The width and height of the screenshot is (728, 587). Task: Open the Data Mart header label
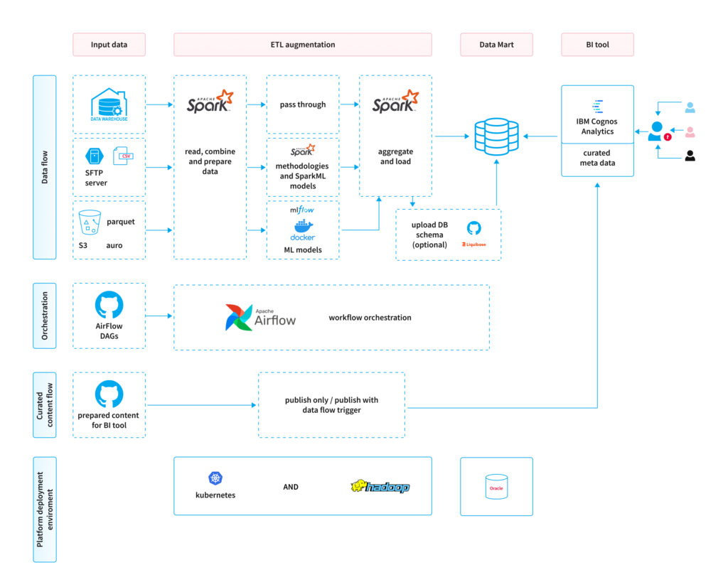click(x=496, y=44)
